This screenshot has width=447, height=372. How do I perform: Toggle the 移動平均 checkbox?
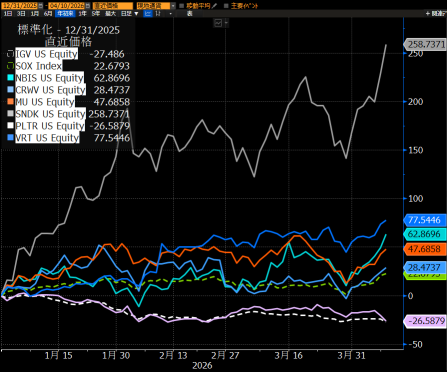tap(182, 6)
